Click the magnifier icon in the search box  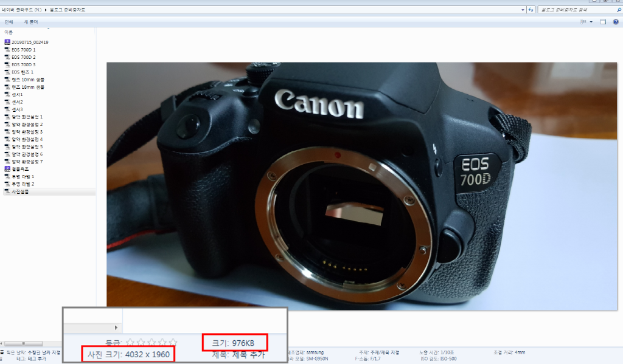tap(619, 10)
